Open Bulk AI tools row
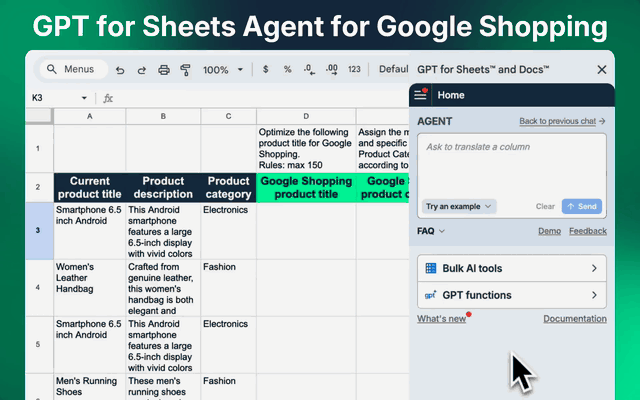This screenshot has height=400, width=640. coord(512,268)
